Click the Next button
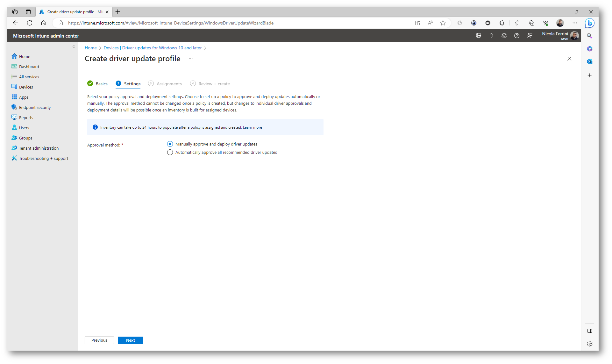The image size is (612, 364). pyautogui.click(x=130, y=340)
